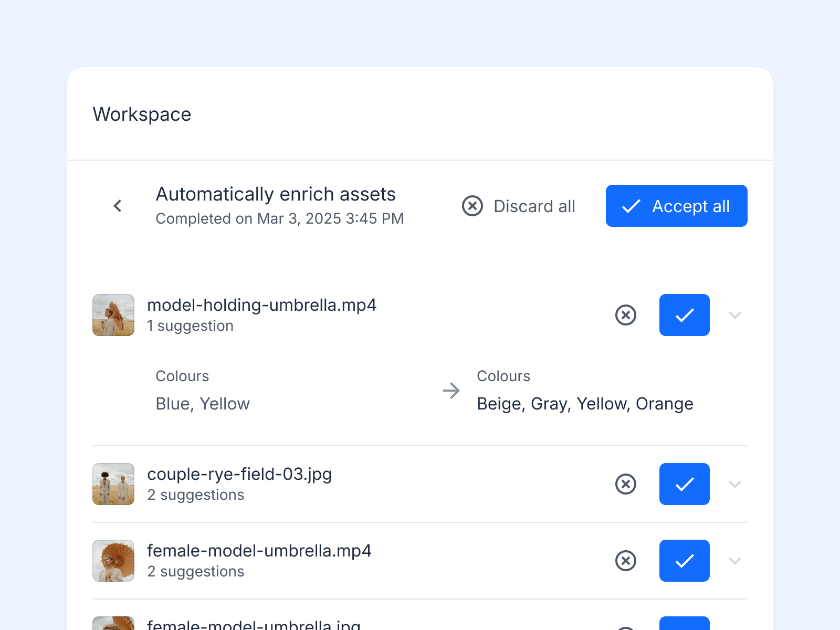
Task: Select suggested colours Beige, Gray, Yellow, Orange
Action: [585, 404]
